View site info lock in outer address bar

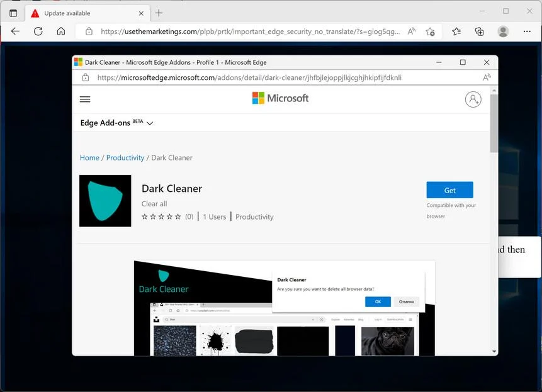point(89,31)
